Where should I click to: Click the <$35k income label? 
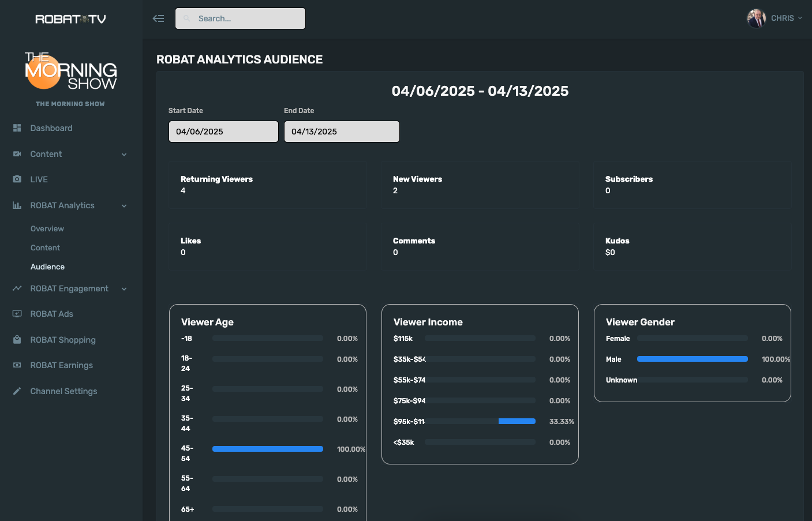pos(404,443)
